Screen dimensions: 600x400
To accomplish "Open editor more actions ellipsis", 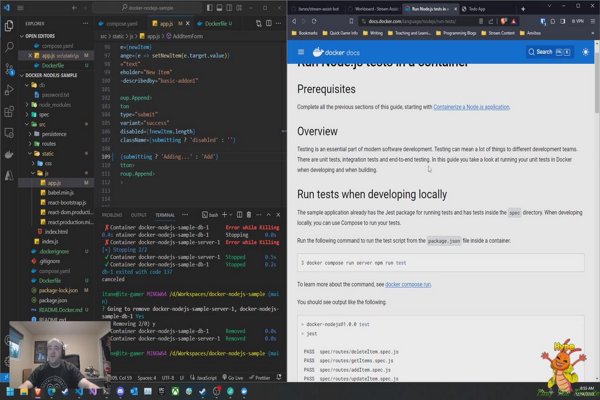I will tap(279, 23).
